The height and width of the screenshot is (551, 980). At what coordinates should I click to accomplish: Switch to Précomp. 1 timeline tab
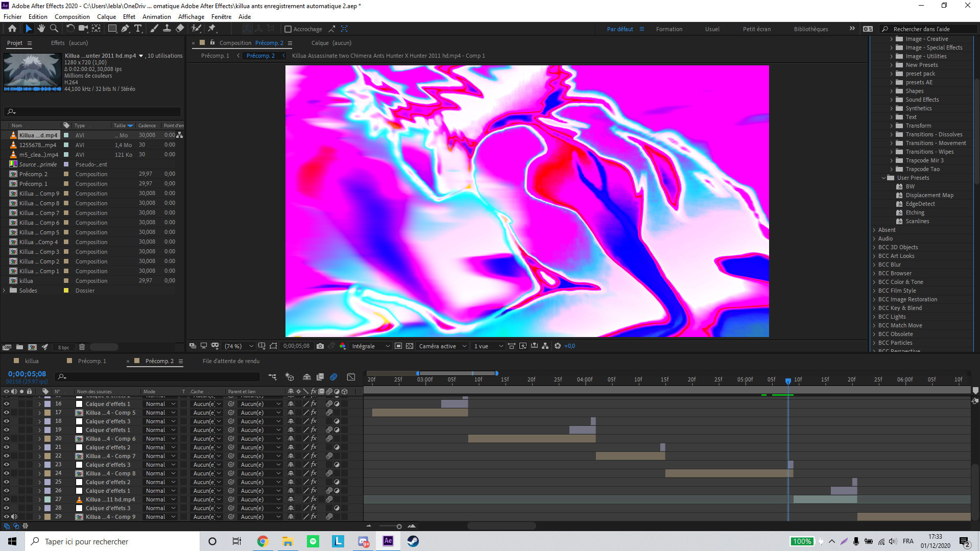click(x=92, y=361)
